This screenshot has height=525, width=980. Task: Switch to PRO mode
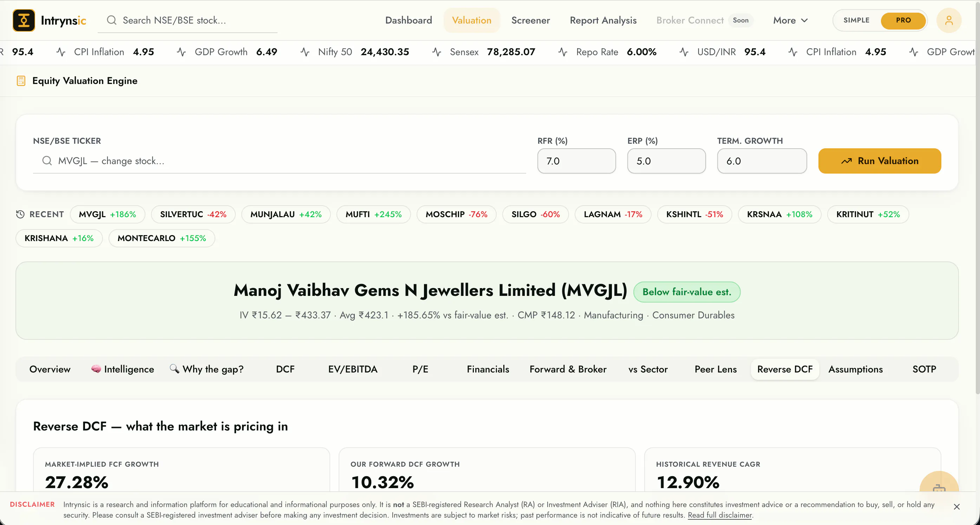tap(903, 20)
